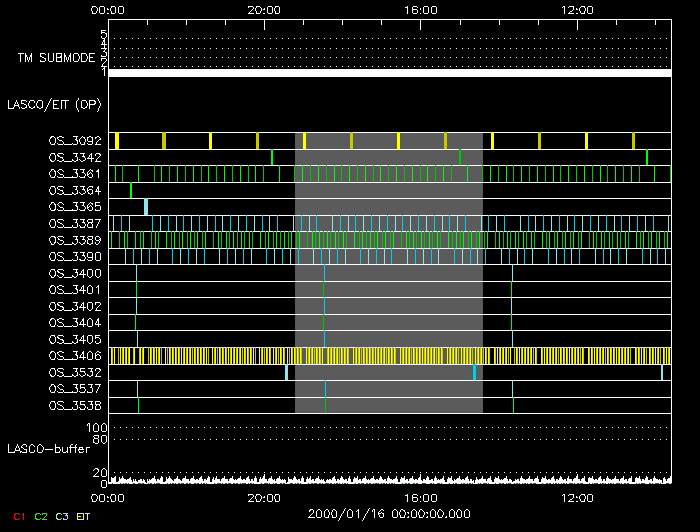
Task: Click the single green marker in OS_3364 row
Action: (x=131, y=190)
